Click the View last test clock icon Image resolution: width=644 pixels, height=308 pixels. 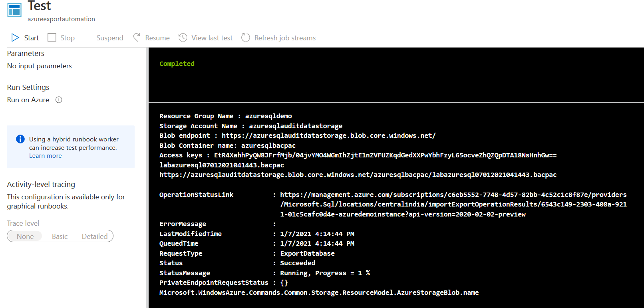click(x=183, y=38)
